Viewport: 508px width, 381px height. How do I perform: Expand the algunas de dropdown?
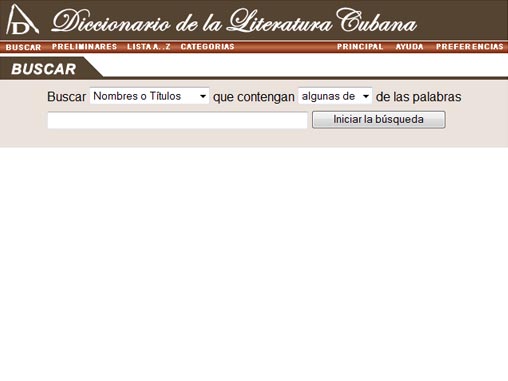(335, 96)
